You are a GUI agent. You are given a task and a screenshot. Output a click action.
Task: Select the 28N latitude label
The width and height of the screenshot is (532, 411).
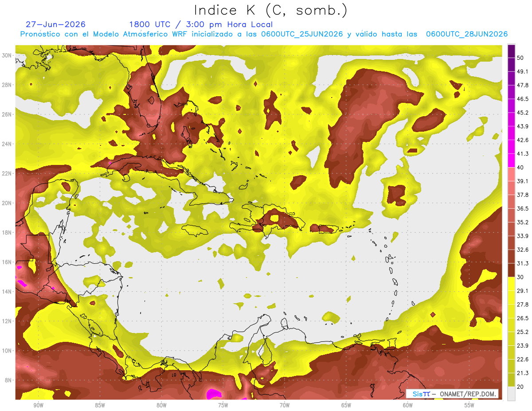(8, 85)
